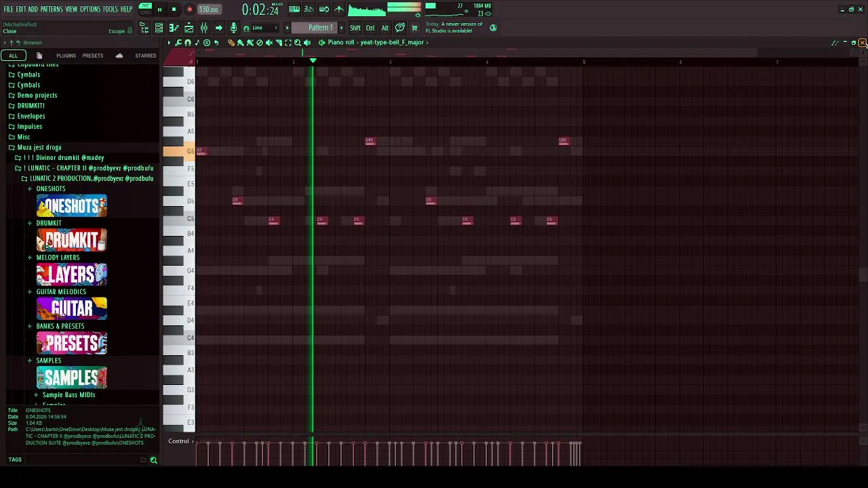
Task: Open the OPTIONS menu
Action: [90, 9]
